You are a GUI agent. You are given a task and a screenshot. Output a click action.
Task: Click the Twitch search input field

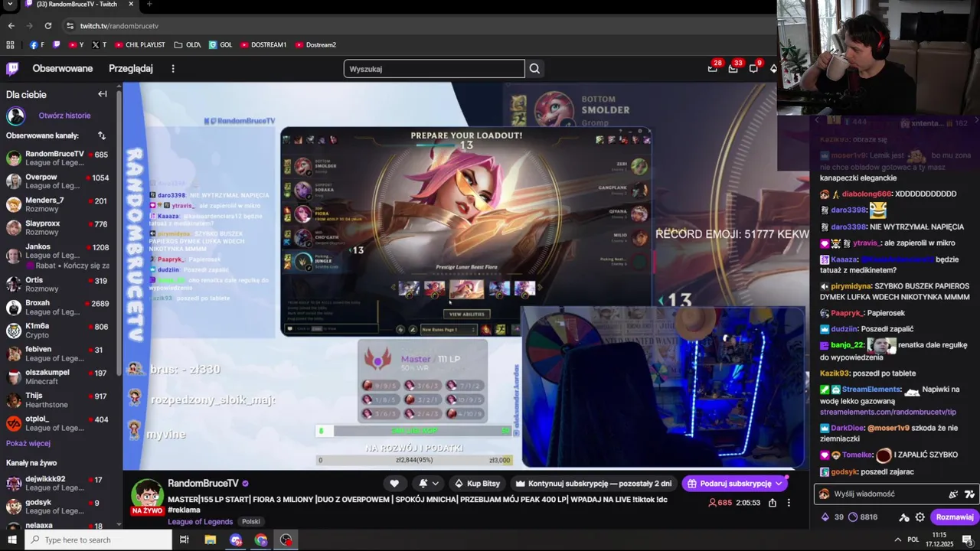pyautogui.click(x=434, y=69)
